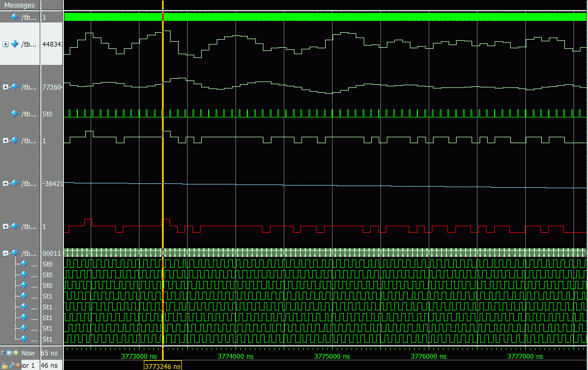Click the edit cursor pencil icon

[11, 365]
